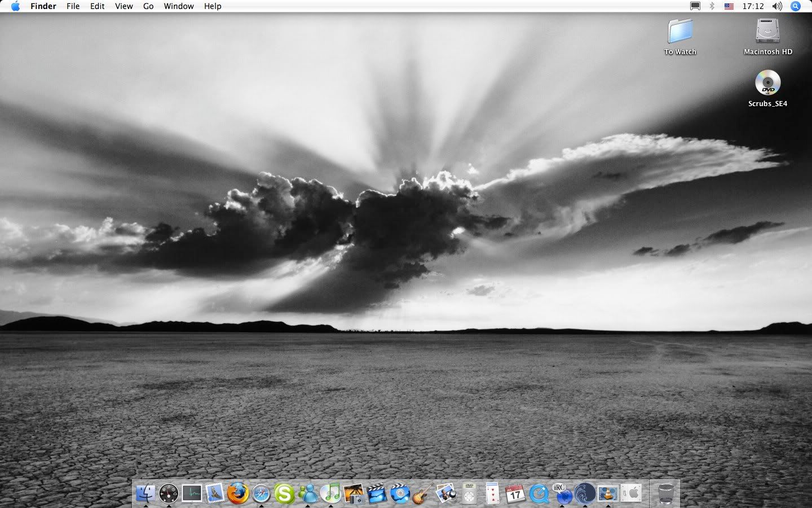Open the US flag input menu
This screenshot has height=508, width=812.
(729, 6)
